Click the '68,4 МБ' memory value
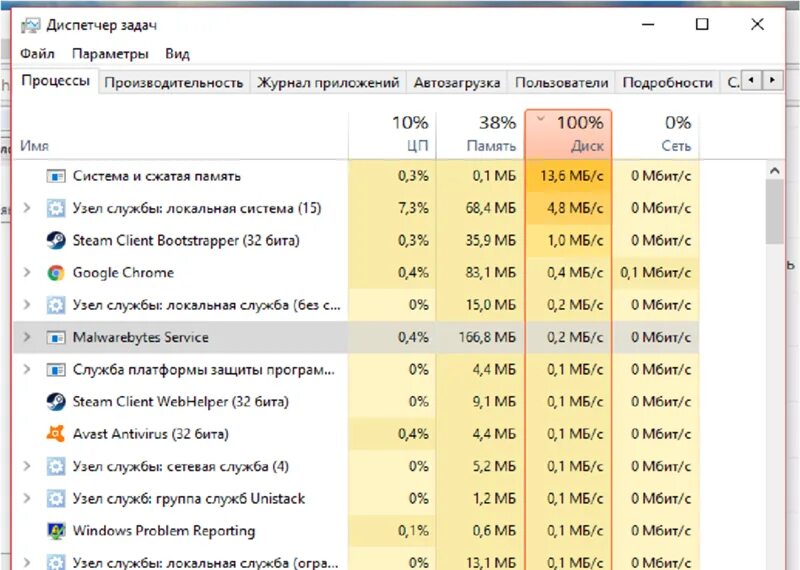The width and height of the screenshot is (800, 570). (x=490, y=208)
